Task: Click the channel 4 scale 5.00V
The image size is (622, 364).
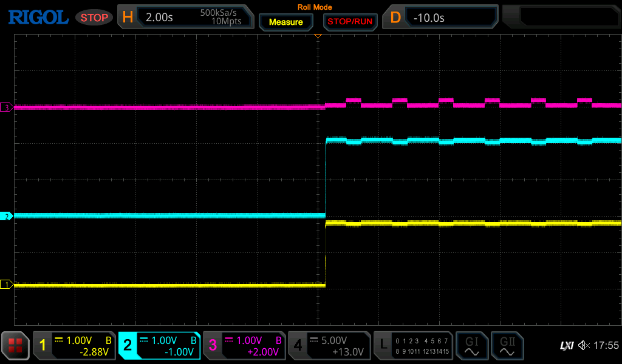Action: (x=334, y=340)
